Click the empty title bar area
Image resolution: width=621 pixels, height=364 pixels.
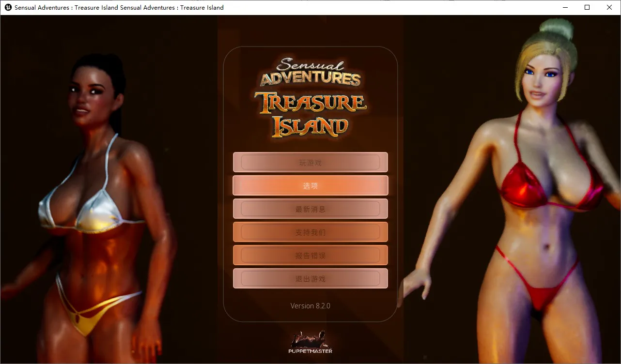pyautogui.click(x=388, y=7)
